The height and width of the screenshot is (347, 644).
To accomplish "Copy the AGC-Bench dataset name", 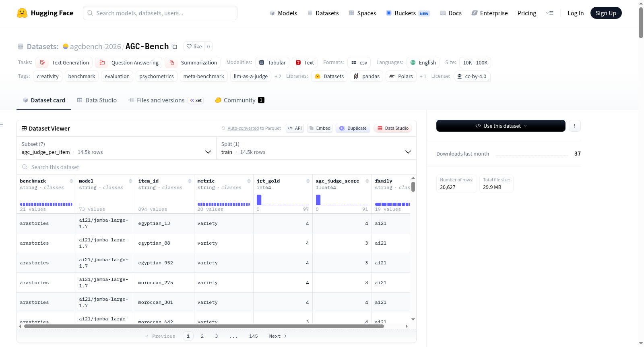I will point(174,46).
